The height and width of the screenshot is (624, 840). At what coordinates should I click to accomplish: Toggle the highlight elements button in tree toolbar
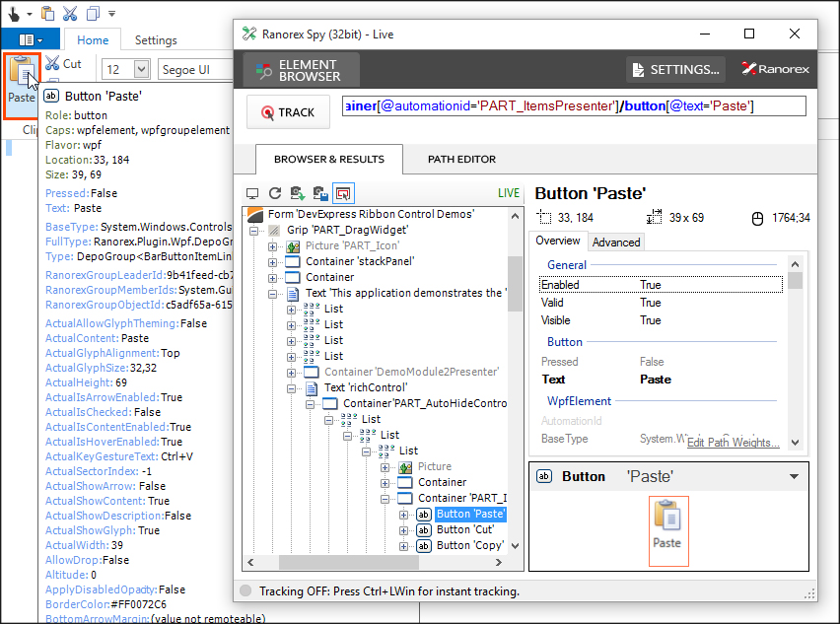tap(343, 193)
